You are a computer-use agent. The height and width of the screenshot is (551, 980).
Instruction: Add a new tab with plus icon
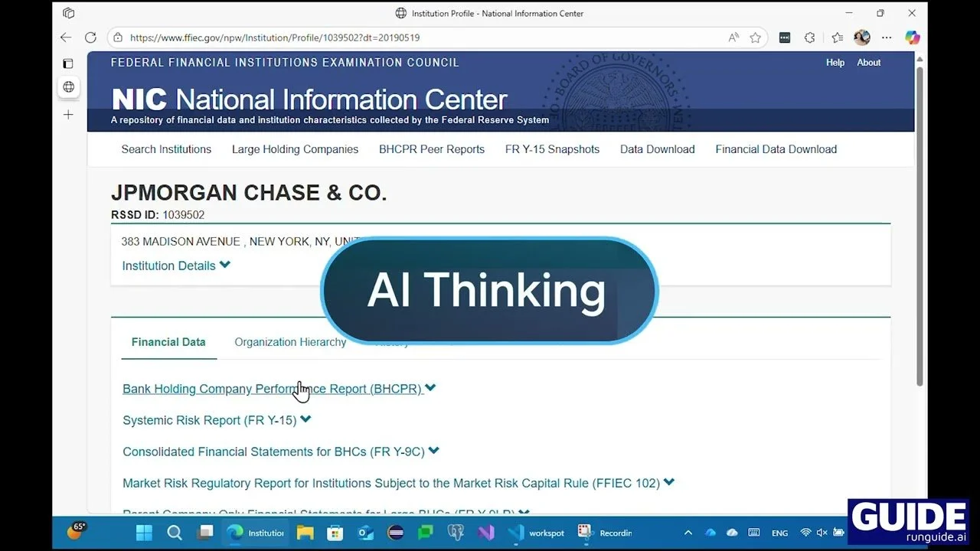click(x=68, y=115)
